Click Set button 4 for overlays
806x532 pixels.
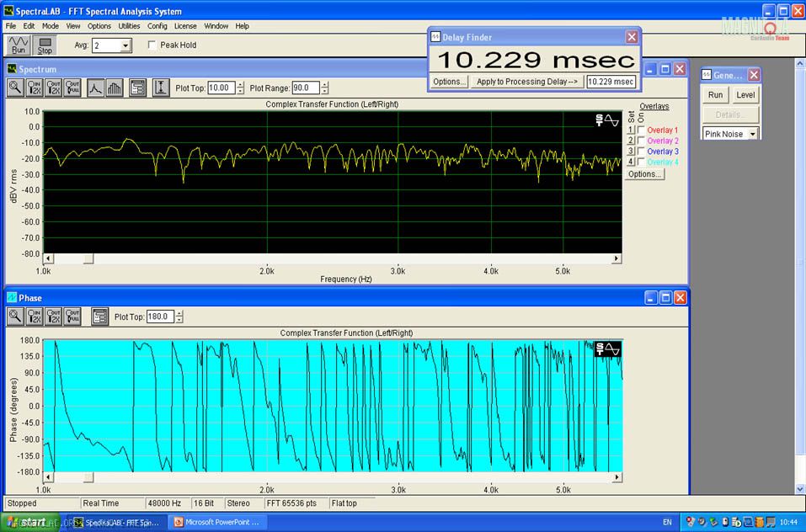point(631,162)
